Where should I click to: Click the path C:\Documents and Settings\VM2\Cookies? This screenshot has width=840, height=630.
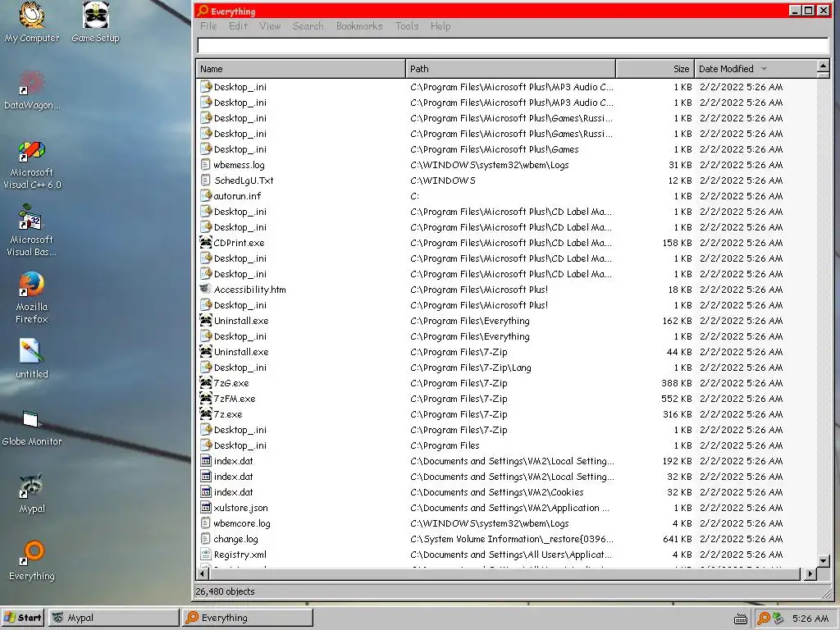(x=496, y=492)
